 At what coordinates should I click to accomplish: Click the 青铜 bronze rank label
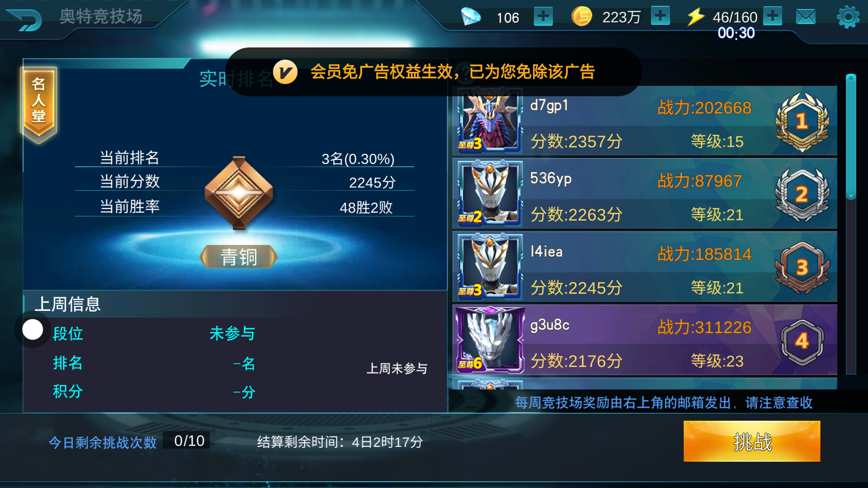(x=239, y=257)
